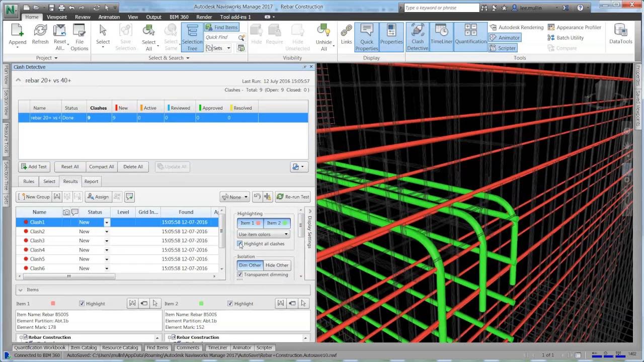Click the results list horizontal scrollbar
This screenshot has height=362, width=644.
69,276
